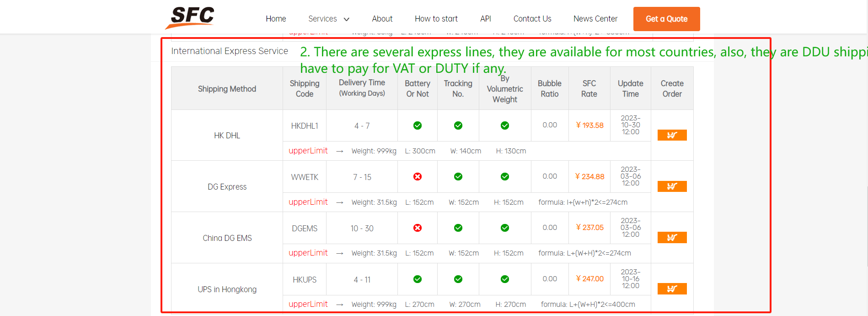Click the Get a Quote button

tap(666, 19)
